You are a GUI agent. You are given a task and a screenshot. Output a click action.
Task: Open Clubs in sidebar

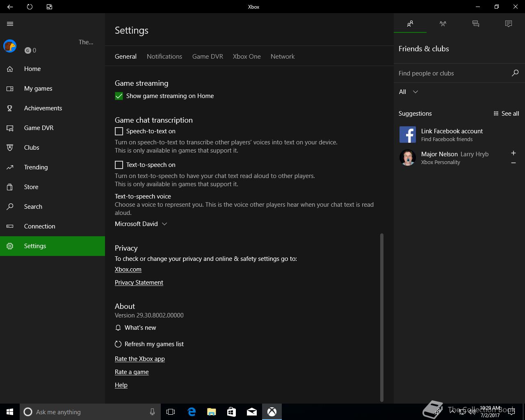point(52,148)
